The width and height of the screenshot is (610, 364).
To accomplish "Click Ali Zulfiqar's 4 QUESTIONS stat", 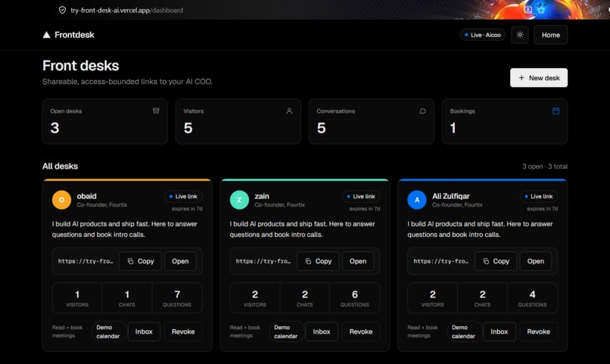I will (x=532, y=298).
